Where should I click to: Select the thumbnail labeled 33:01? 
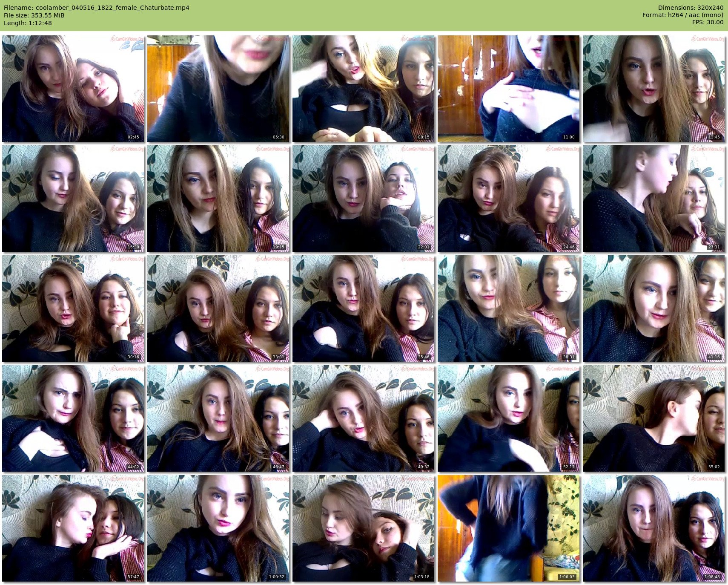[218, 308]
